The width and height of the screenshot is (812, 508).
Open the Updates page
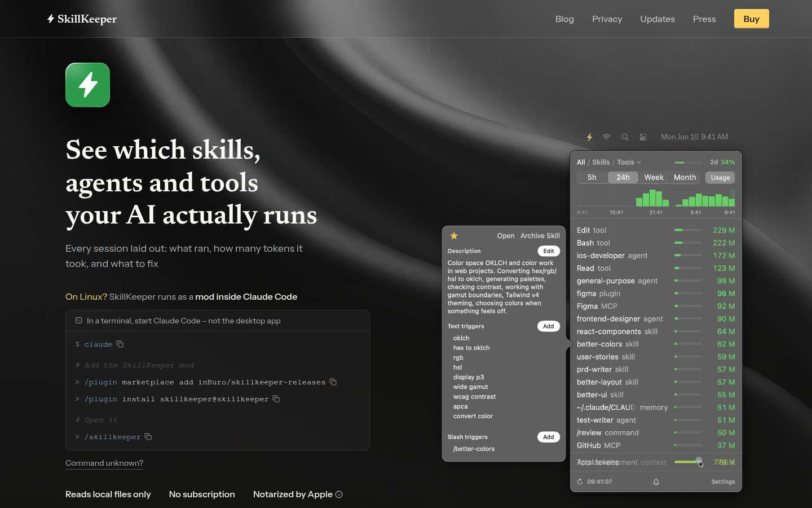[x=657, y=19]
